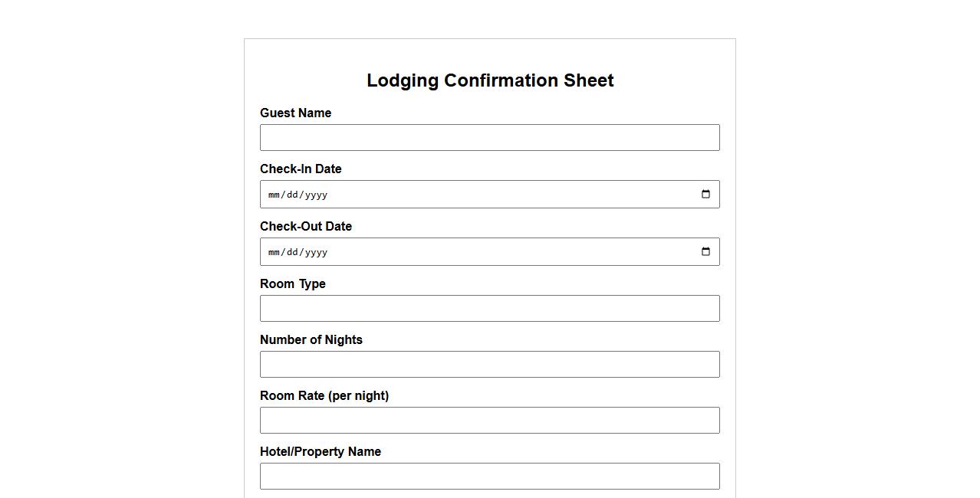The image size is (980, 498).
Task: Open the Check-Out Date calendar picker
Action: coord(705,252)
